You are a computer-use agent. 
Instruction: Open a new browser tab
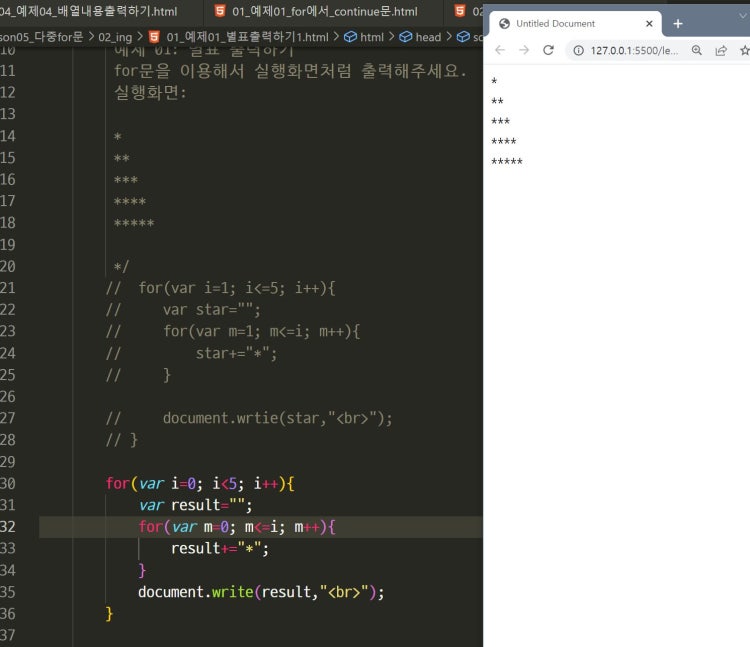[678, 23]
